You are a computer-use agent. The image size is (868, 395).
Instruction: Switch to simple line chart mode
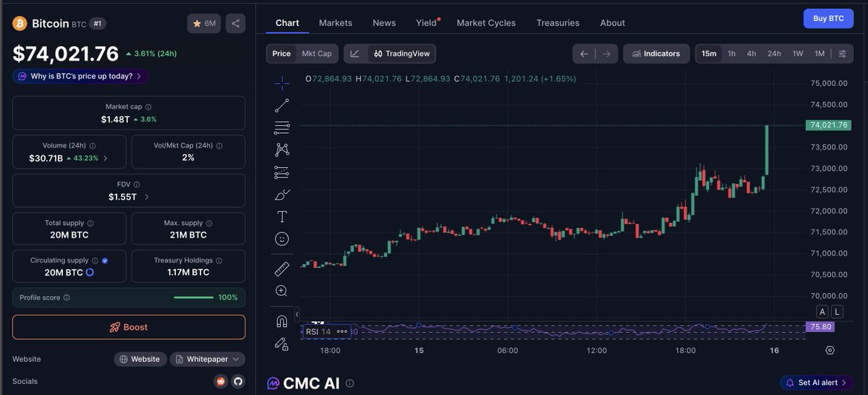coord(355,54)
